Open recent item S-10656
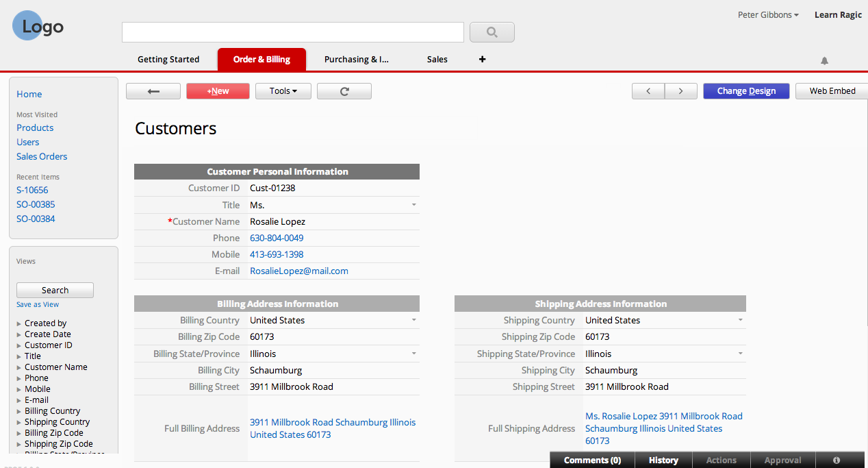Viewport: 868px width, 468px height. [32, 190]
